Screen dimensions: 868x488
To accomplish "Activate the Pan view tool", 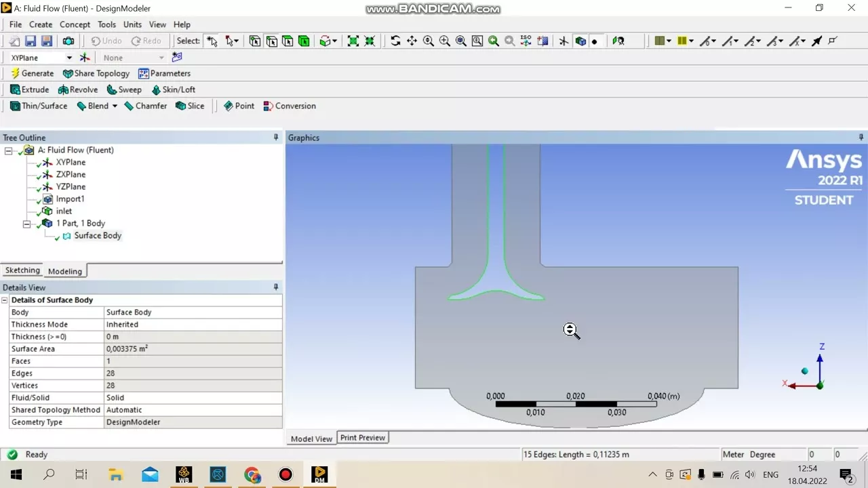I will 412,41.
